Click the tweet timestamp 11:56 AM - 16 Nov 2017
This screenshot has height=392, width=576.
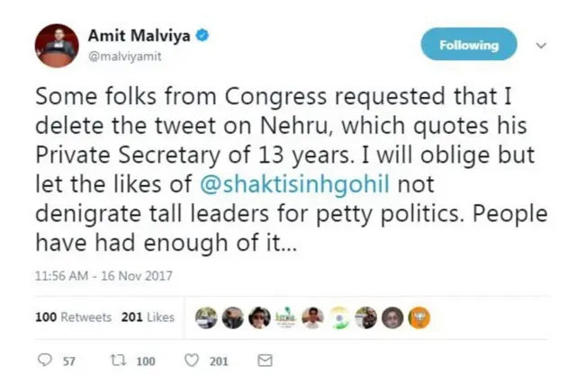click(103, 275)
